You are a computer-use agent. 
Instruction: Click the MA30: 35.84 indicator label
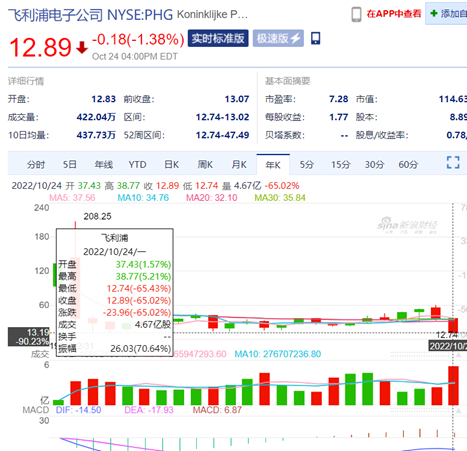tap(280, 198)
